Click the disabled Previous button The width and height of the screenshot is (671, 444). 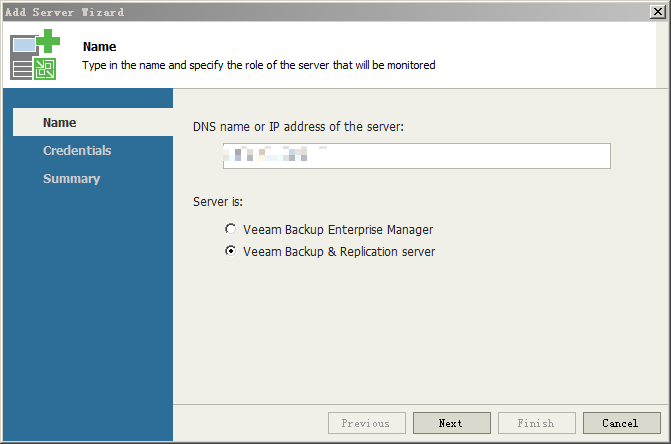point(367,423)
